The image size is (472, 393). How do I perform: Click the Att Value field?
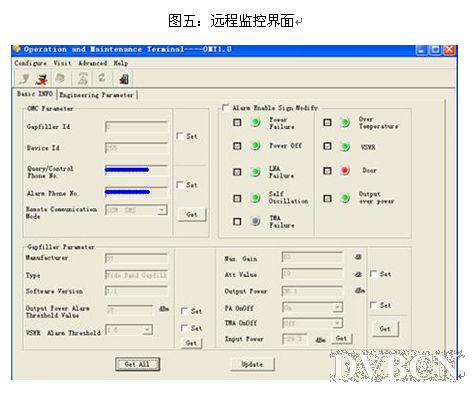[x=312, y=274]
